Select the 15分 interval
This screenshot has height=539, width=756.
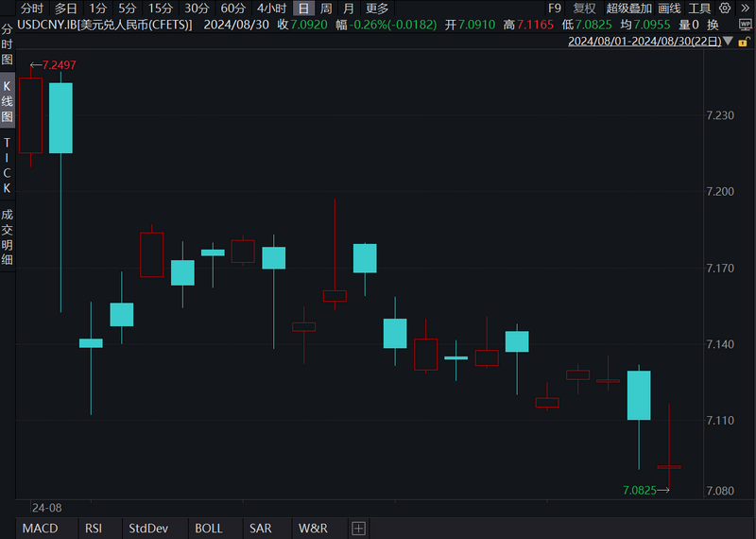tap(160, 9)
